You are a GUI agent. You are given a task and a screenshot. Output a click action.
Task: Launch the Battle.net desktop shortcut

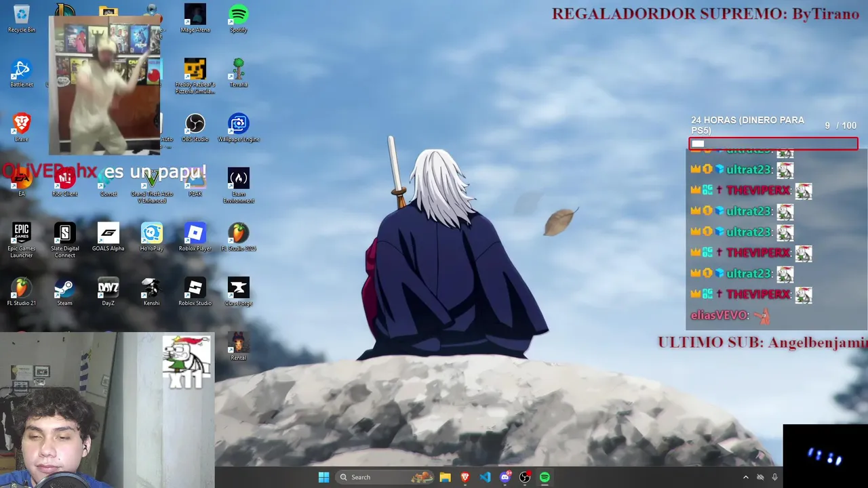pos(22,73)
